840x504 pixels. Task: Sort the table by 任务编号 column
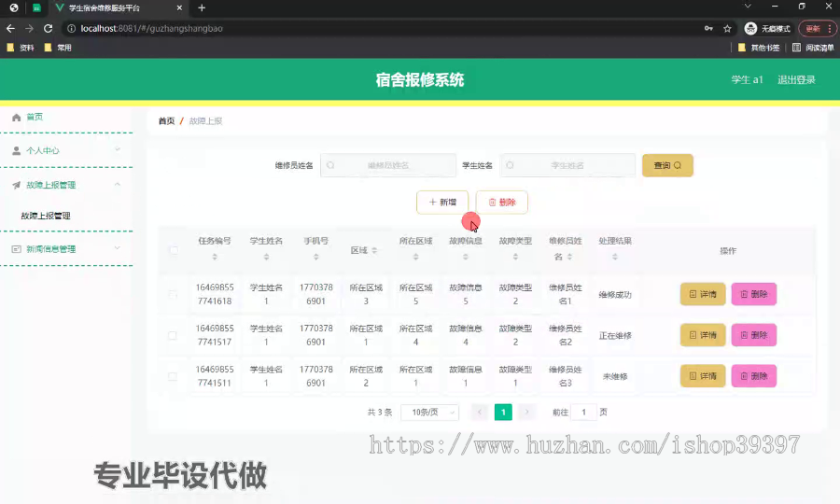(x=215, y=257)
